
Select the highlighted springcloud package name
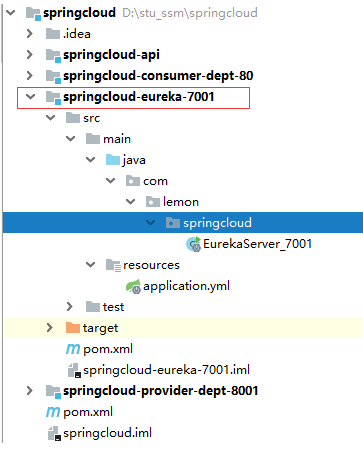217,223
